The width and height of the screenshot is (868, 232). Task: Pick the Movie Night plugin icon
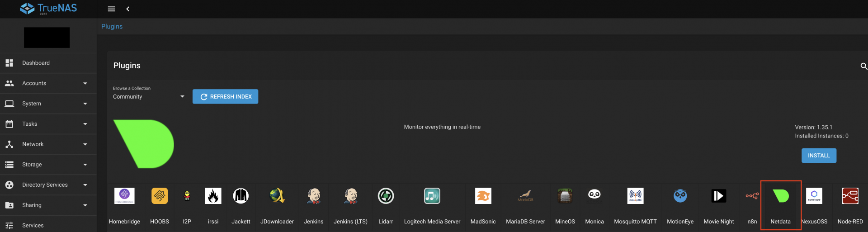point(719,196)
